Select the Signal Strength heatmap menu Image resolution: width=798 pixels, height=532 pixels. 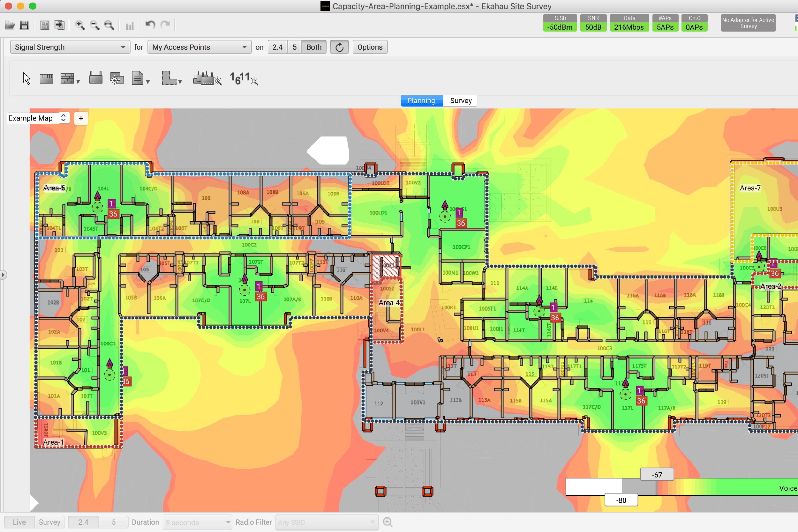coord(68,47)
